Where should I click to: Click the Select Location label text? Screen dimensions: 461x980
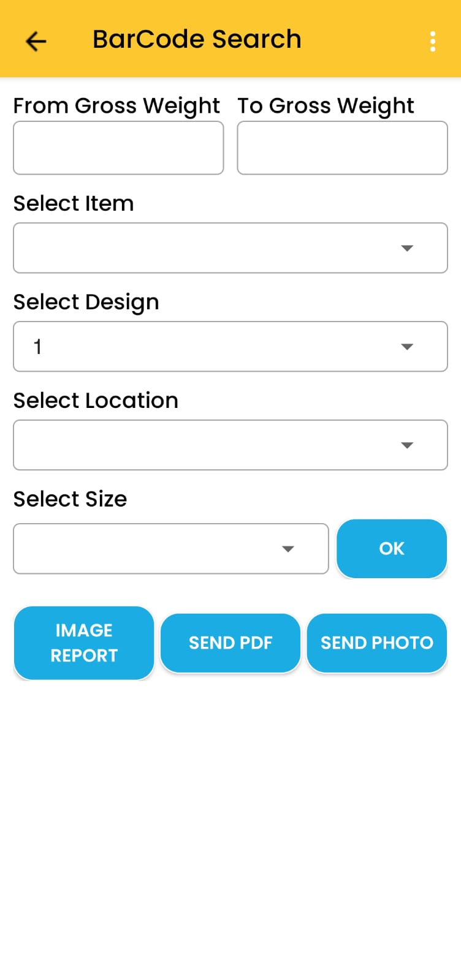[96, 401]
